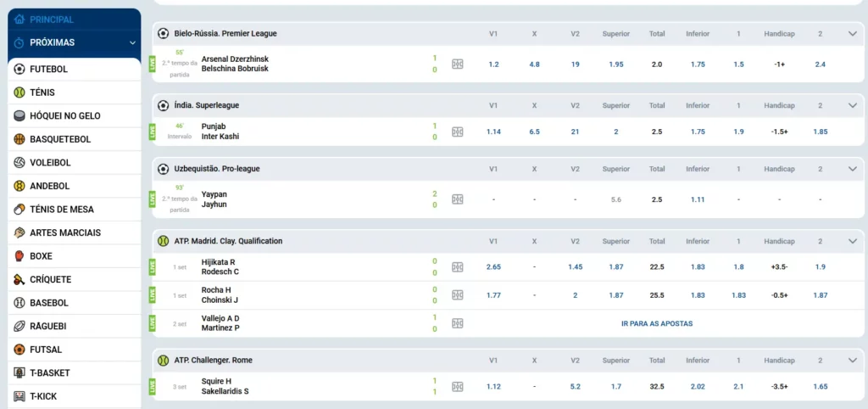This screenshot has height=409, width=868.
Task: Click the Andebol ball icon
Action: 19,186
